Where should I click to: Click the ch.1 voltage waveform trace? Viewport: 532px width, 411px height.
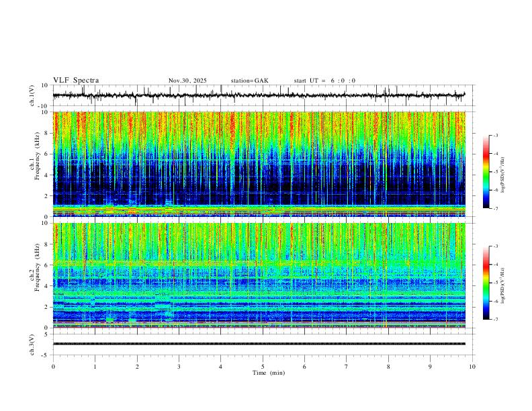pos(259,95)
